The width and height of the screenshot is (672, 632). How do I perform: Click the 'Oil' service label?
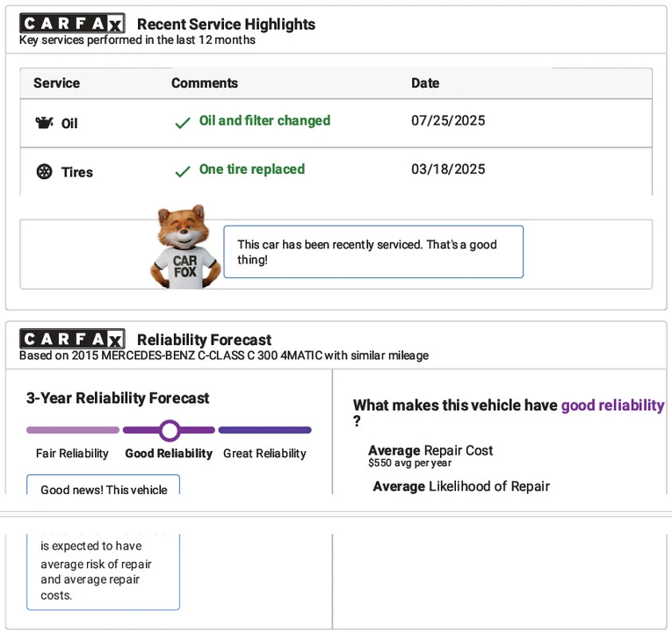(x=69, y=123)
